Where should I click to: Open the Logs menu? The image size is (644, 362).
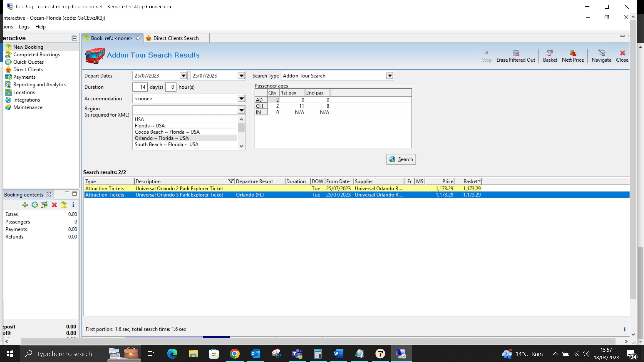[24, 27]
